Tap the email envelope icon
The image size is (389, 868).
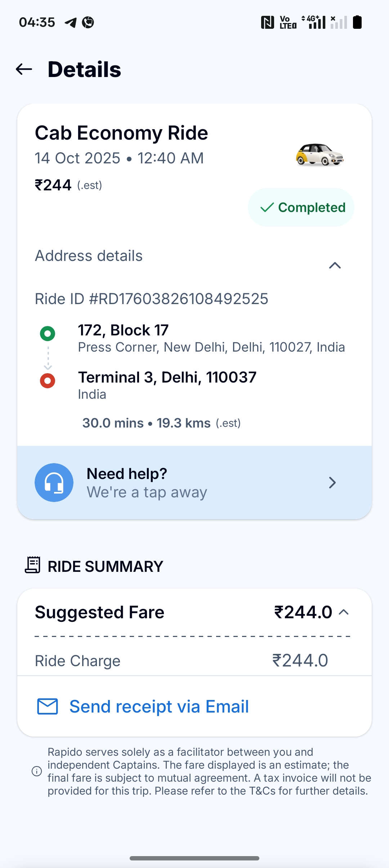48,706
